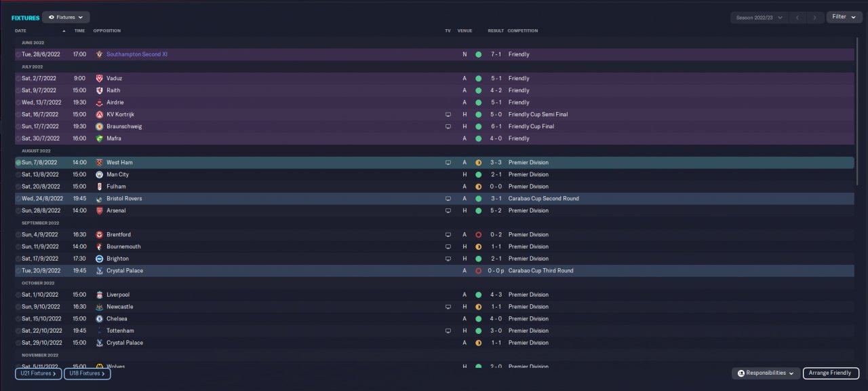Image resolution: width=868 pixels, height=391 pixels.
Task: Toggle row selector for Bristol Rovers fixture
Action: (18, 199)
